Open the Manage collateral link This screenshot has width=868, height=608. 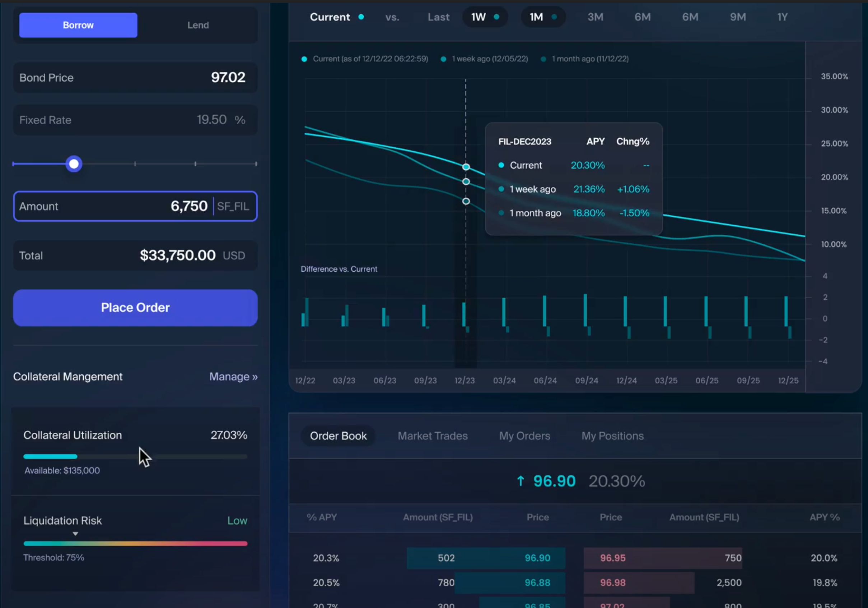tap(233, 377)
